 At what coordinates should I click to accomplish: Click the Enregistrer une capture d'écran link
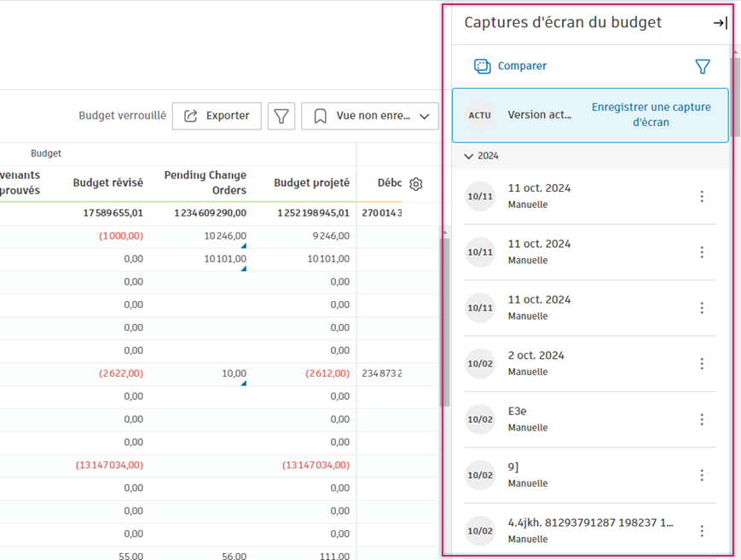pos(651,114)
